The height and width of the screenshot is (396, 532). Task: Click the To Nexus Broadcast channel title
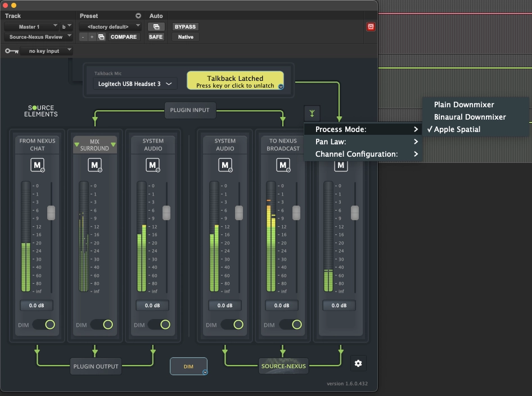283,145
